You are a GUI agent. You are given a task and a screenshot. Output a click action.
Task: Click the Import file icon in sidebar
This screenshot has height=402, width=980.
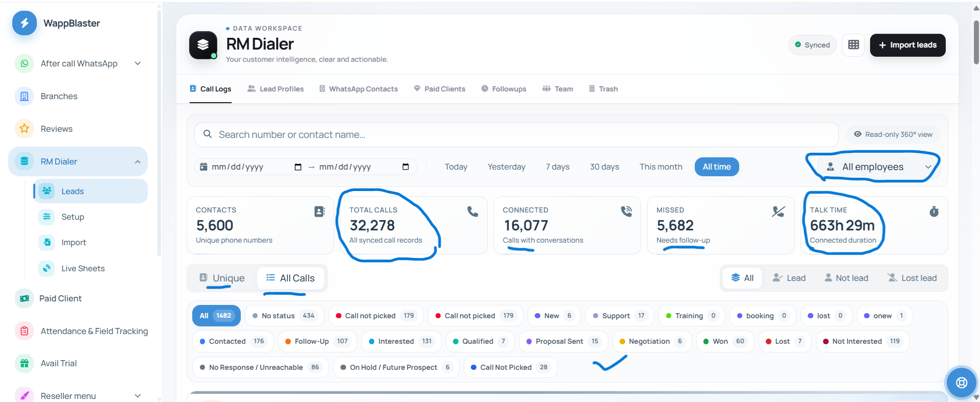point(47,242)
